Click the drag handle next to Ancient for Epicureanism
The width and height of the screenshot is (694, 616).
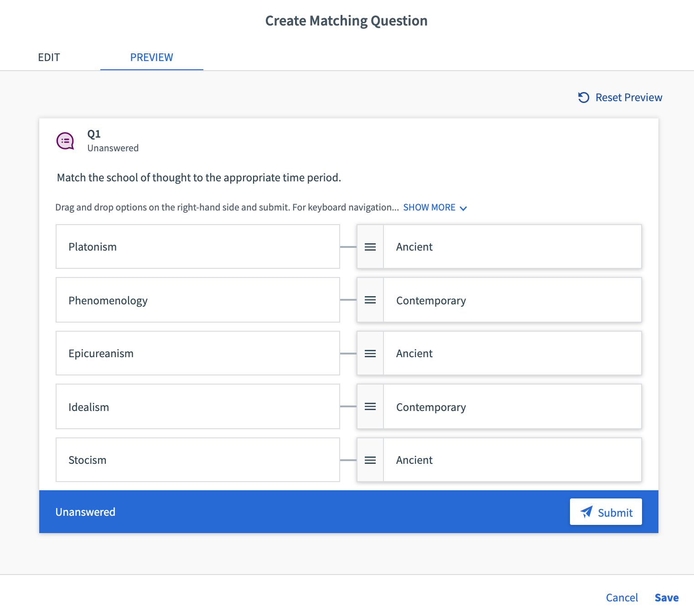[x=370, y=353]
